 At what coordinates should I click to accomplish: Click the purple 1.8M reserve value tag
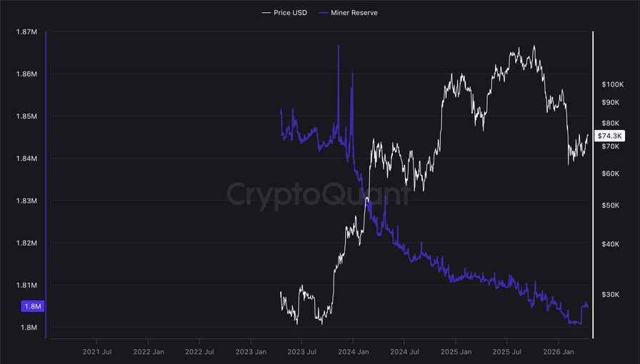tap(33, 306)
